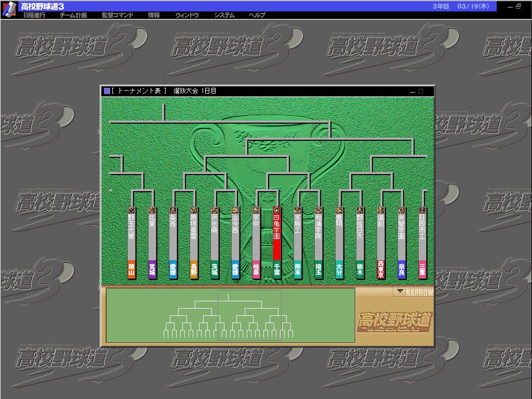
Task: Click the 熊本 prefecture tag
Action: tap(298, 270)
